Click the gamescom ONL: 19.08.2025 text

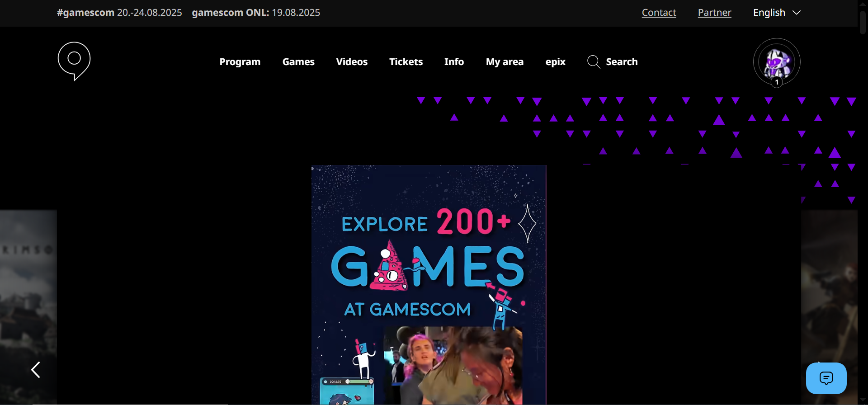coord(256,13)
